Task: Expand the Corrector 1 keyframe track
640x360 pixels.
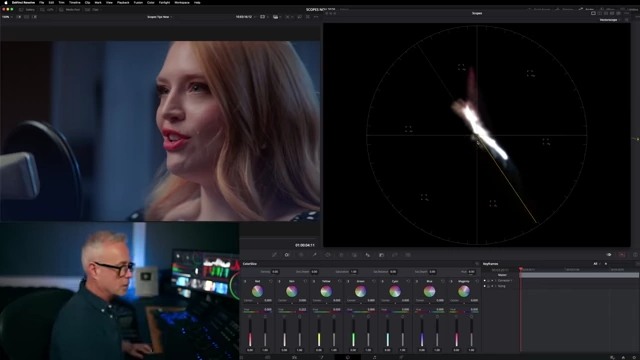Action: point(496,280)
